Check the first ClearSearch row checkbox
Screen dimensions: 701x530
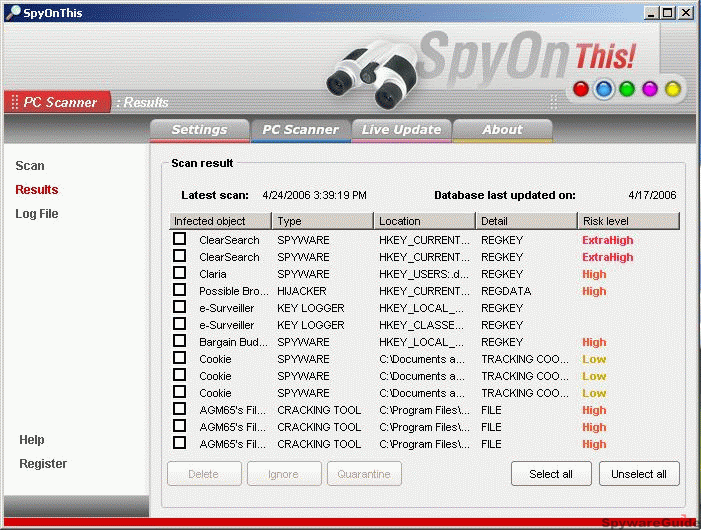pos(180,239)
